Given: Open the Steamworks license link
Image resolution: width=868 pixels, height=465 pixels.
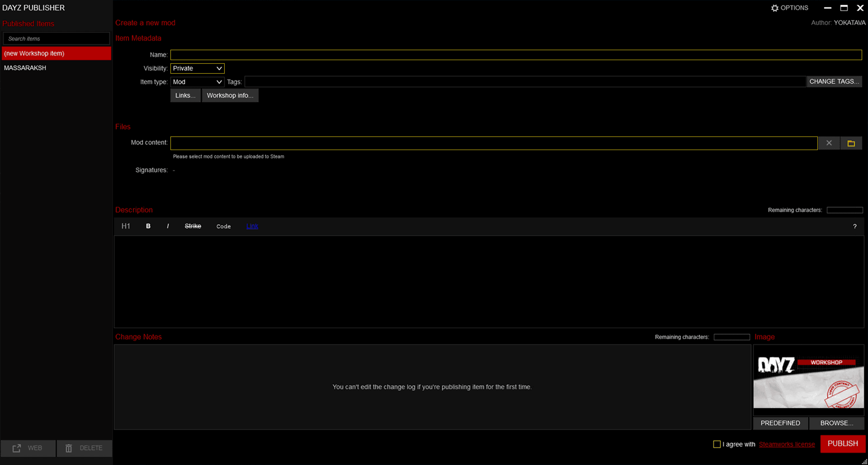Looking at the screenshot, I should coord(787,444).
